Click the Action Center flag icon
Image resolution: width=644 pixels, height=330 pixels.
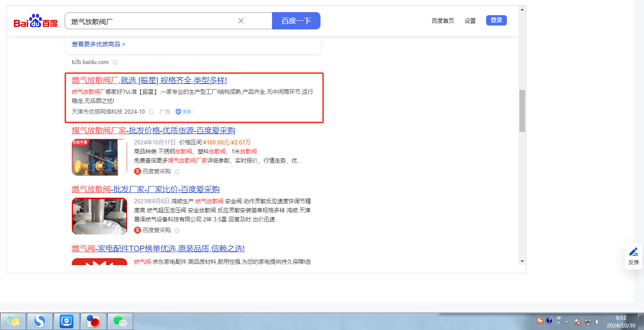pos(577,322)
